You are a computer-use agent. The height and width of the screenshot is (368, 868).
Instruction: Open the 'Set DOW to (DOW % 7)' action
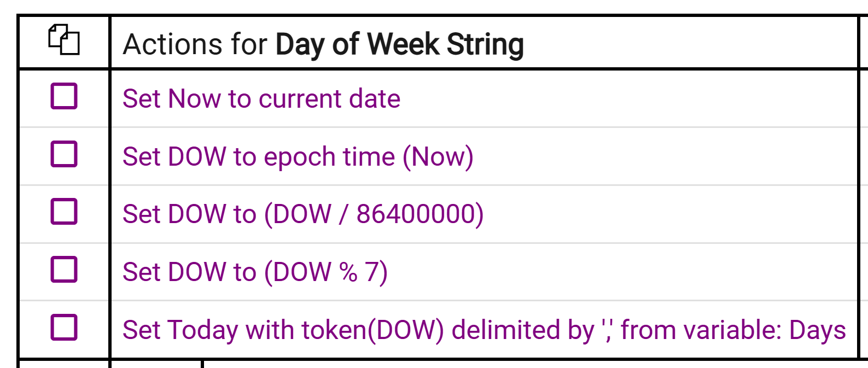pos(255,272)
